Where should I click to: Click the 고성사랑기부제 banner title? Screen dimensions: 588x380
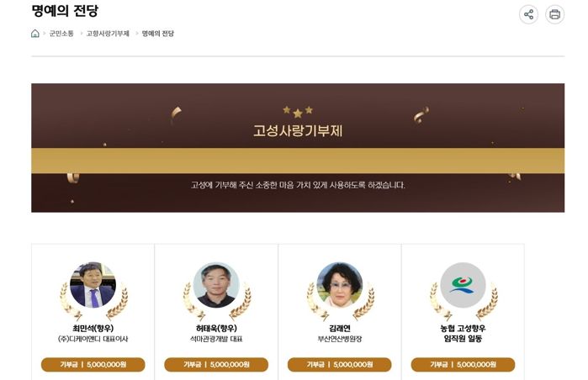(x=298, y=131)
